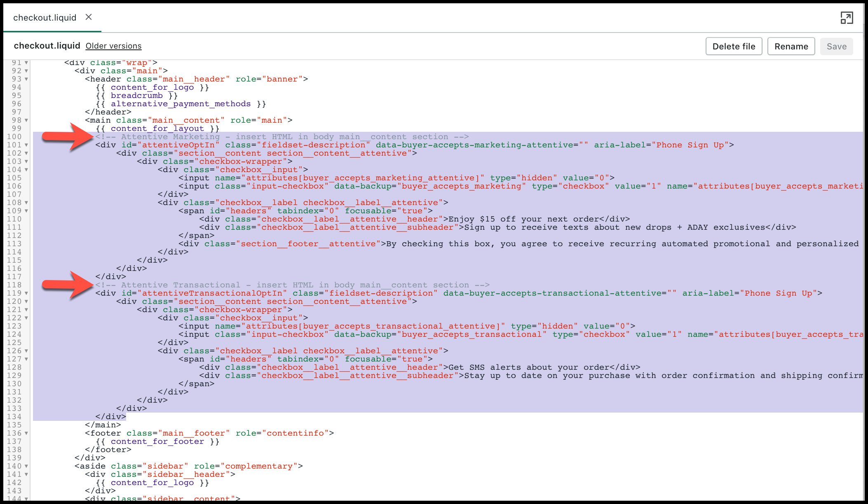Viewport: 868px width, 504px height.
Task: Collapse attentiveTransactionalOptIn div at line 119
Action: [26, 293]
